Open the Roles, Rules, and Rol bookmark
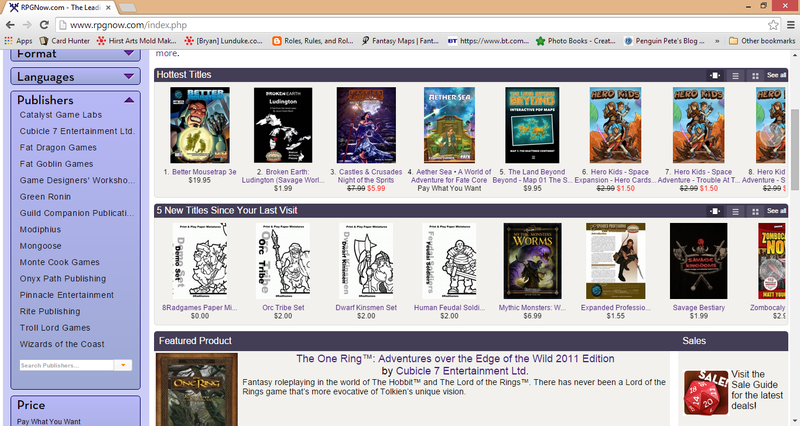 click(313, 41)
